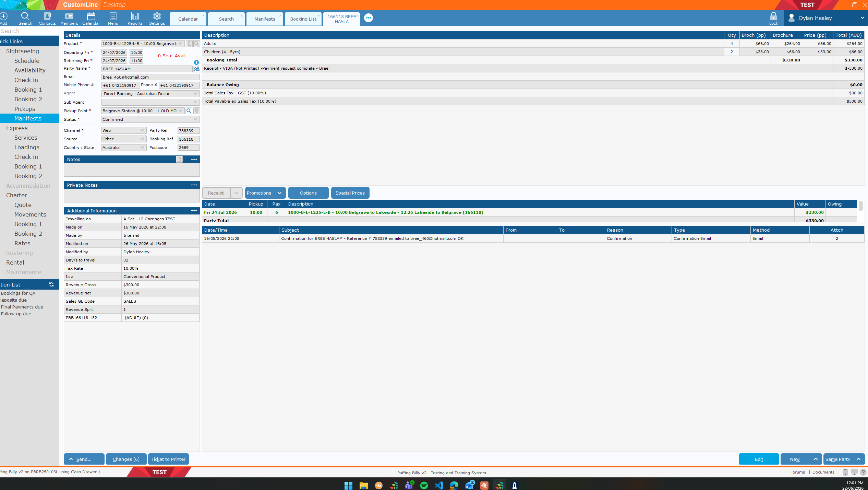The width and height of the screenshot is (868, 490).
Task: Select Bookings for QA in Action List
Action: [18, 293]
